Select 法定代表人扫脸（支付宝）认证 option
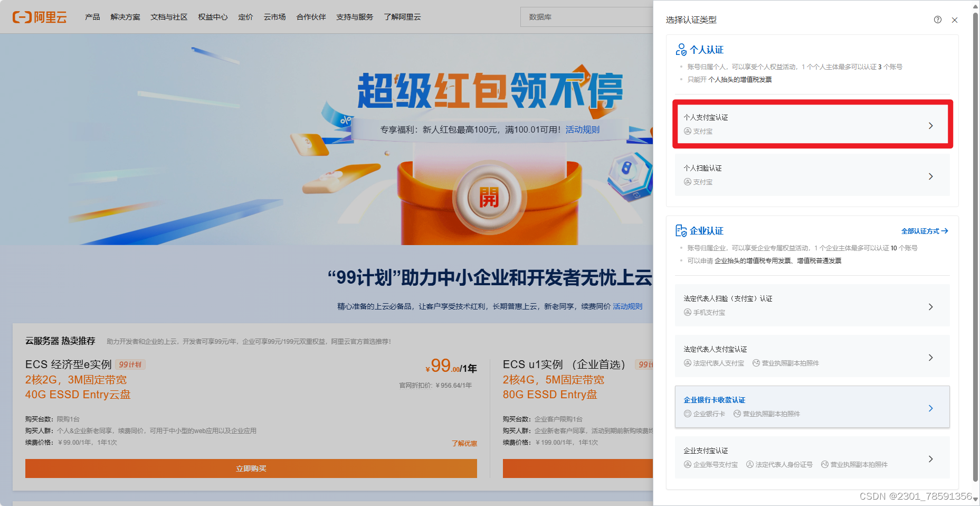The height and width of the screenshot is (506, 980). pyautogui.click(x=812, y=305)
